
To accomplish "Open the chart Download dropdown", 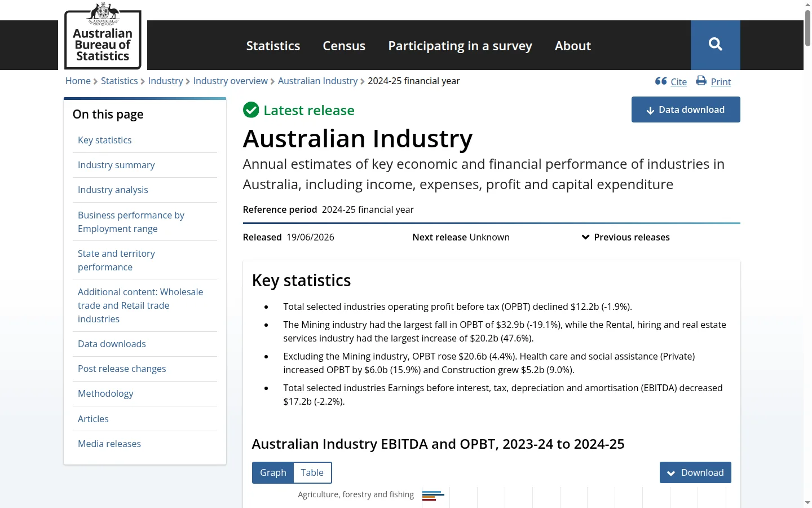I will [x=695, y=472].
